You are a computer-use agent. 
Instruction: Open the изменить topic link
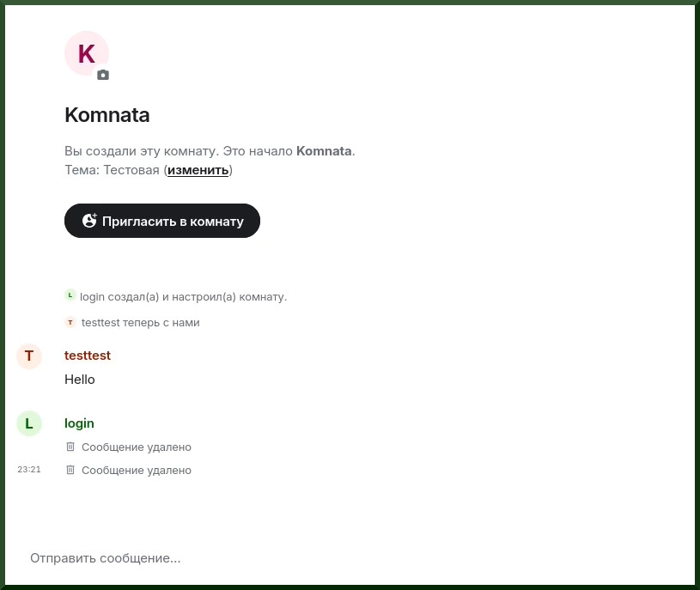point(198,170)
